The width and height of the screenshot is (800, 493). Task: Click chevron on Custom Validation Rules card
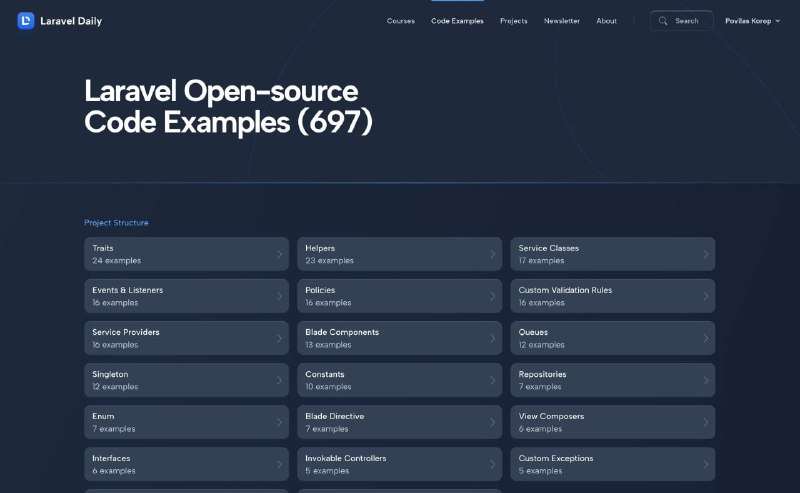(706, 296)
